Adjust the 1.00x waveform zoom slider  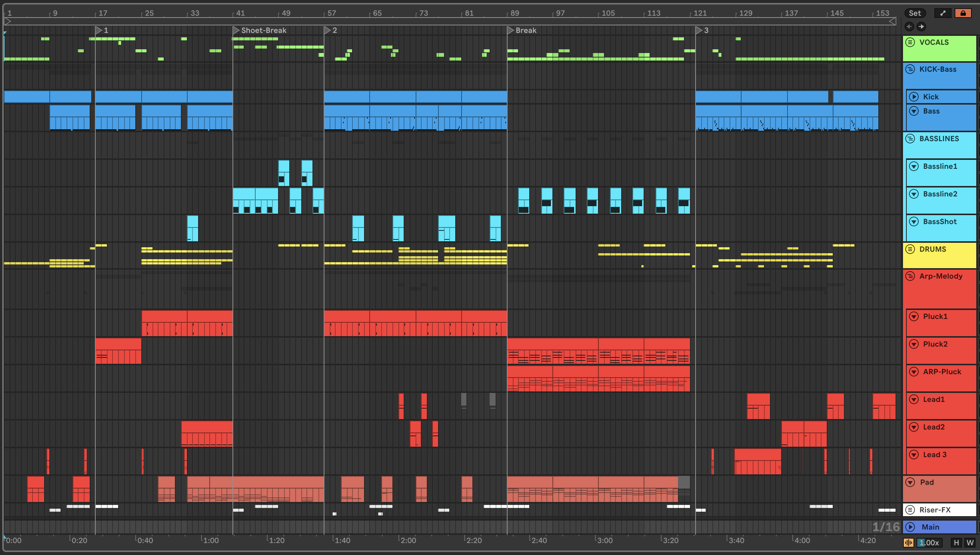click(x=929, y=542)
